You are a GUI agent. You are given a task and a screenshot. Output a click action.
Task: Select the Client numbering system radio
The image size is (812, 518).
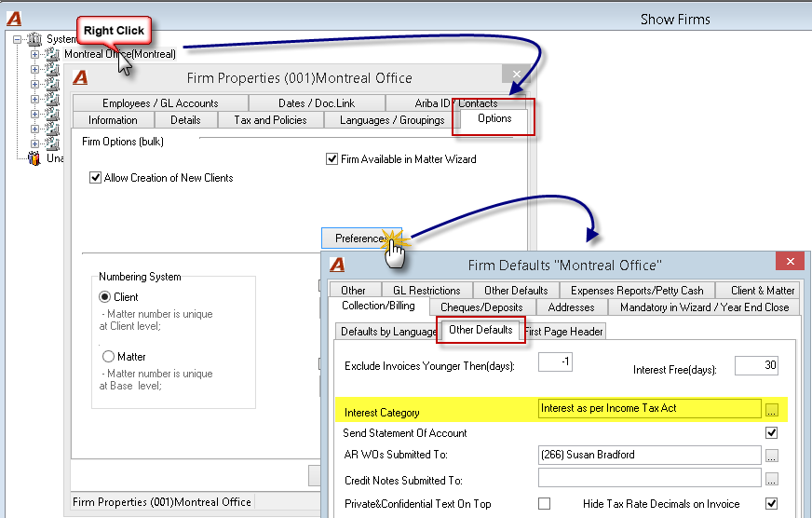click(x=104, y=297)
